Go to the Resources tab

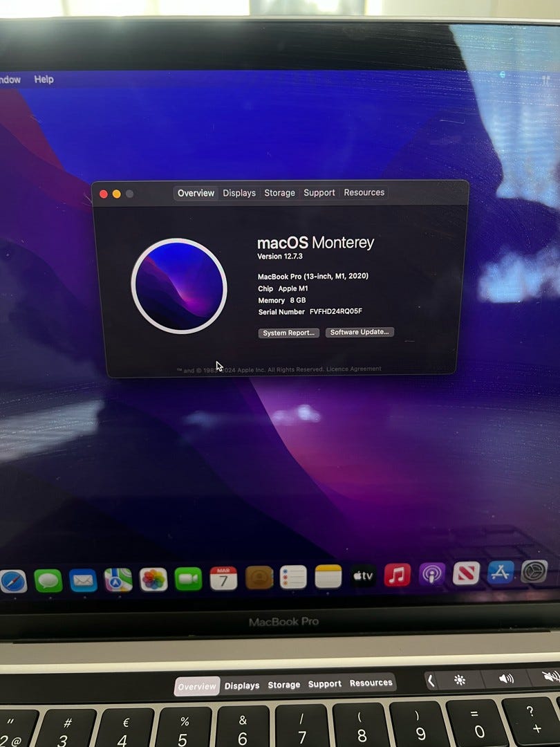[364, 192]
